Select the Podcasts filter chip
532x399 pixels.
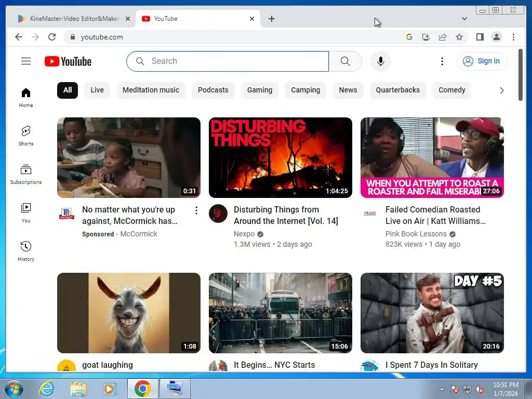pyautogui.click(x=213, y=90)
